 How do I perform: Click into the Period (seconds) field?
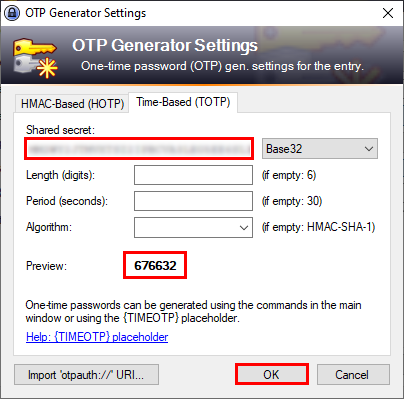click(x=193, y=201)
